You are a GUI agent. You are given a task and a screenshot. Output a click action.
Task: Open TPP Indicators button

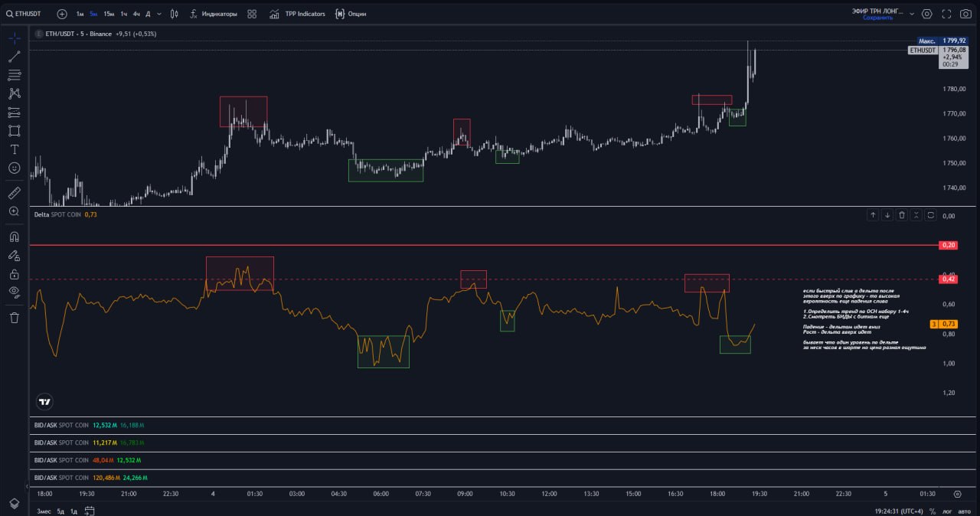pyautogui.click(x=297, y=14)
